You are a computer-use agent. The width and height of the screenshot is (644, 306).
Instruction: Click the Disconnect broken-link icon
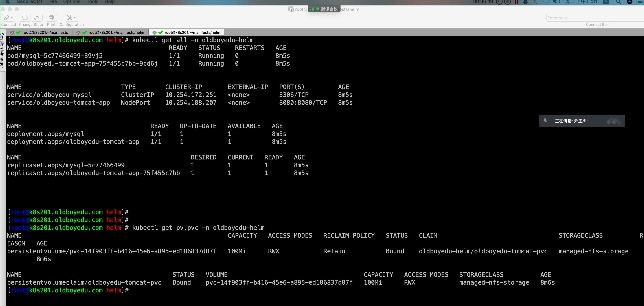click(36, 18)
